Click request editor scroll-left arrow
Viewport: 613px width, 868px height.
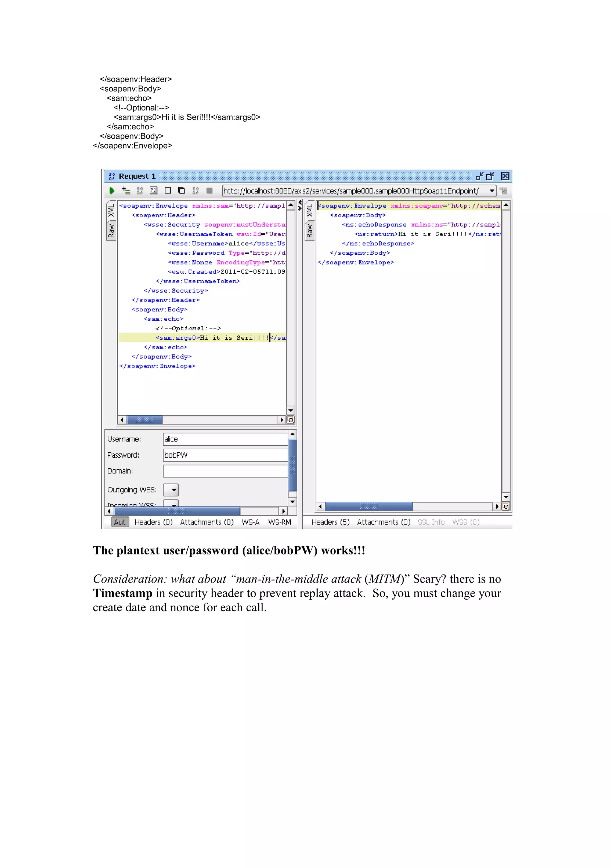point(122,420)
